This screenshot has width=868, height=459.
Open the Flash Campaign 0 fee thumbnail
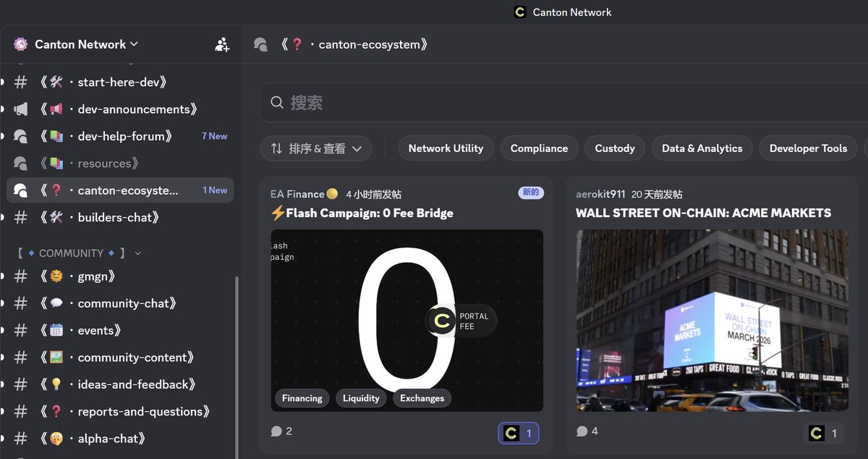[407, 321]
